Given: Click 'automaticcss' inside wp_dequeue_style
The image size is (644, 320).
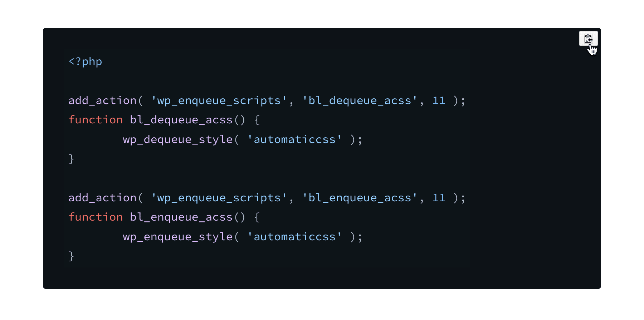Looking at the screenshot, I should point(294,139).
